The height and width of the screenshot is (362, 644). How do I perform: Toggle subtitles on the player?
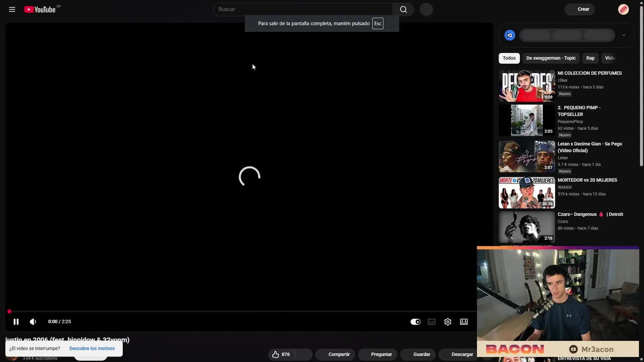pos(432,322)
